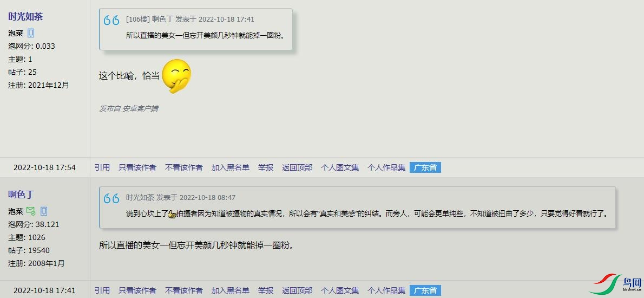Click the green envelope icon beside 啊色丁's rank
This screenshot has height=298, width=644.
30,211
